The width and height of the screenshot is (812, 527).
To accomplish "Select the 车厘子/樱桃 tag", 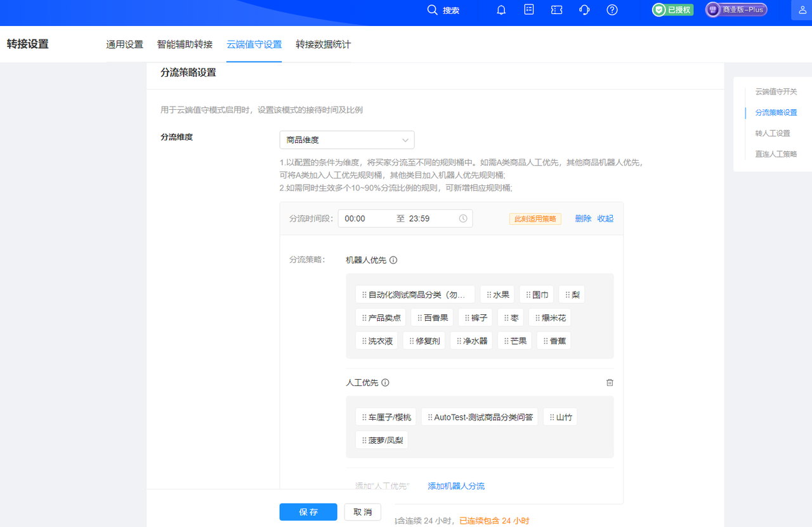I will [x=386, y=417].
